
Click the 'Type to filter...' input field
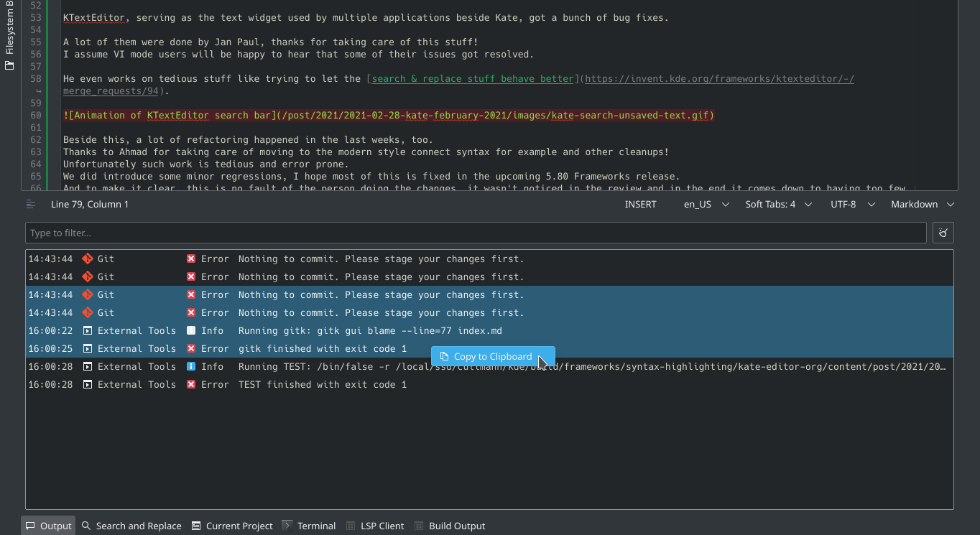click(476, 233)
